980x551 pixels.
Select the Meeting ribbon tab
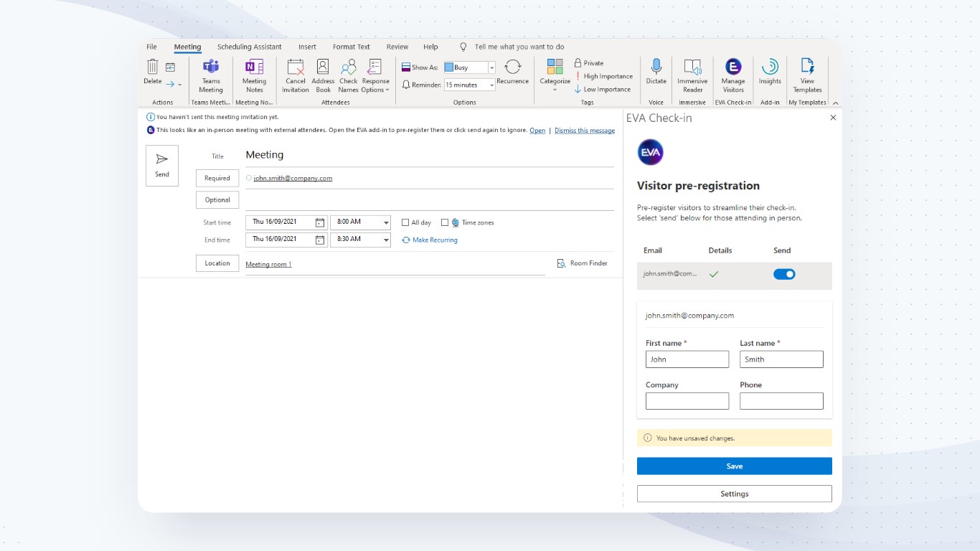(x=188, y=47)
